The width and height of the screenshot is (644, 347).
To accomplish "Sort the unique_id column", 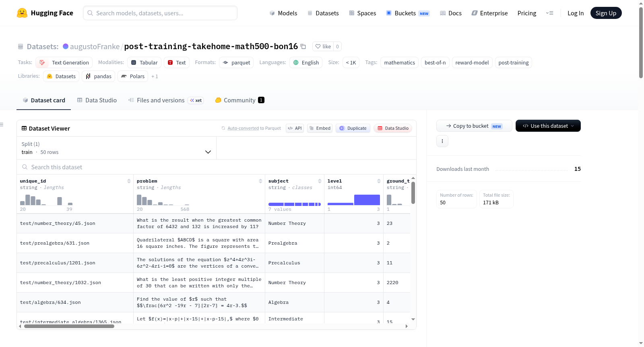I will (x=129, y=181).
